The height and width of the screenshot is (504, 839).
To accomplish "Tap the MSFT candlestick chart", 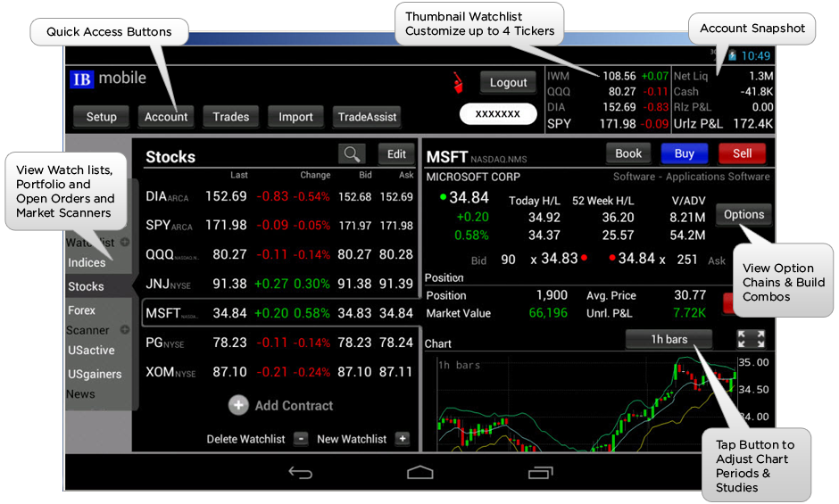I will [586, 404].
